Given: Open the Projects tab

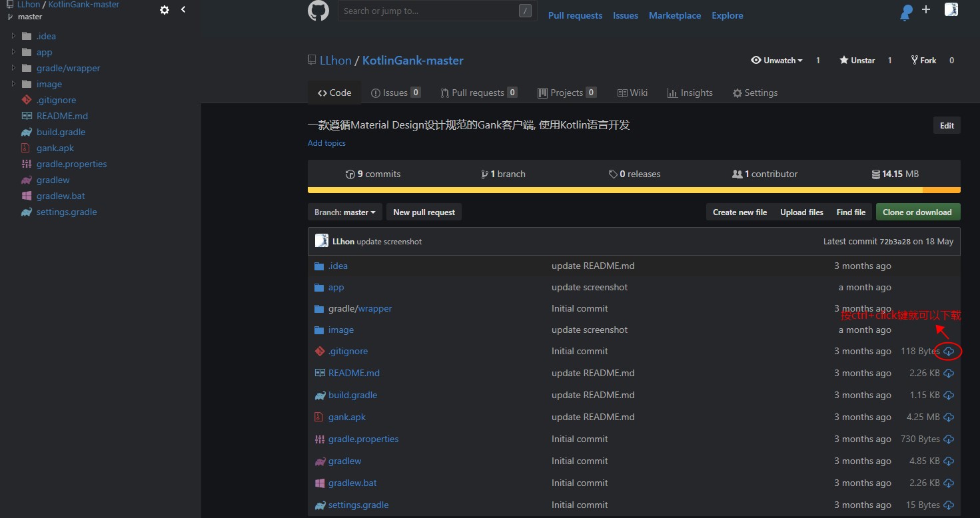Looking at the screenshot, I should (568, 93).
